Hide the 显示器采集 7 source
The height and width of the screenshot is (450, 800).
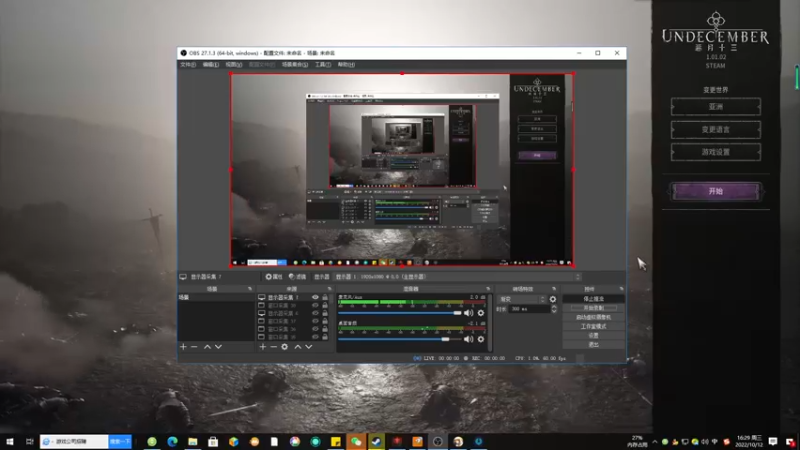pos(315,297)
